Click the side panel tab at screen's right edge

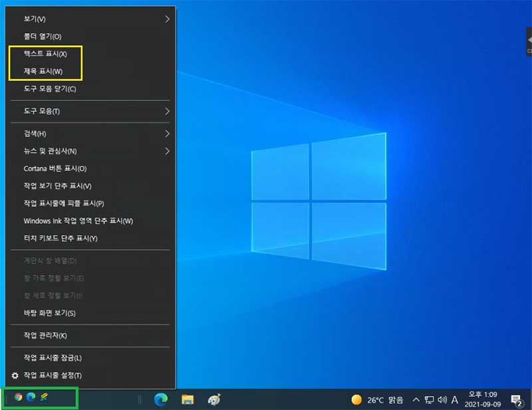(x=529, y=42)
